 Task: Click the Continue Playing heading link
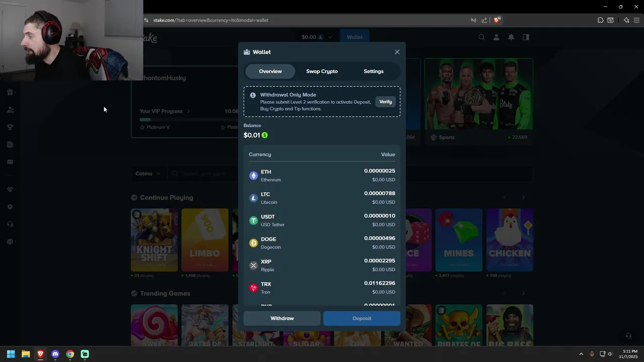[167, 198]
